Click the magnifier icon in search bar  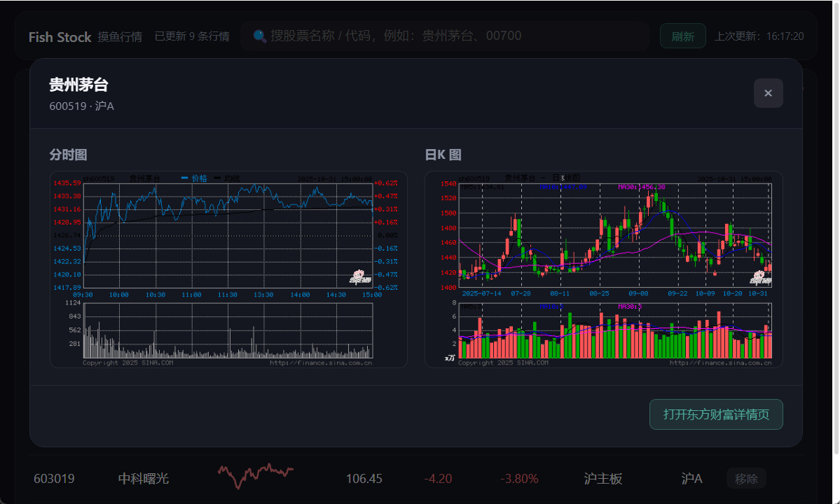(x=259, y=36)
